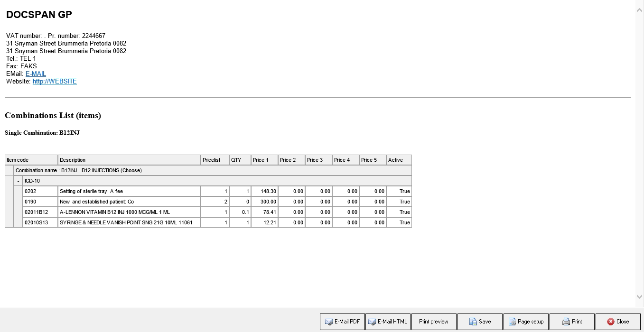Follow the http://WEBSITE link
Screen dimensions: 644x332
[55, 82]
